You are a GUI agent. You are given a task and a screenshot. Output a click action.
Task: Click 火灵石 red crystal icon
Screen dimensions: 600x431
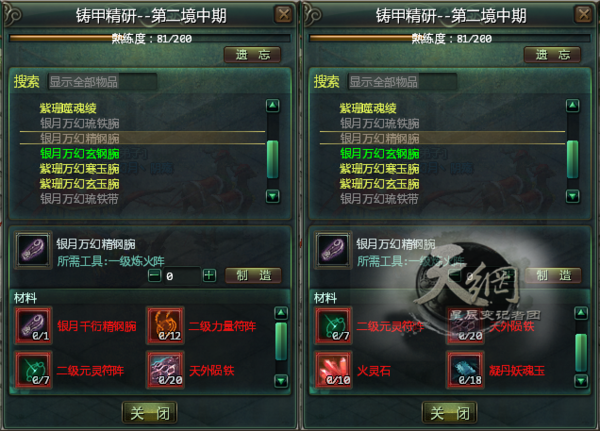[333, 370]
